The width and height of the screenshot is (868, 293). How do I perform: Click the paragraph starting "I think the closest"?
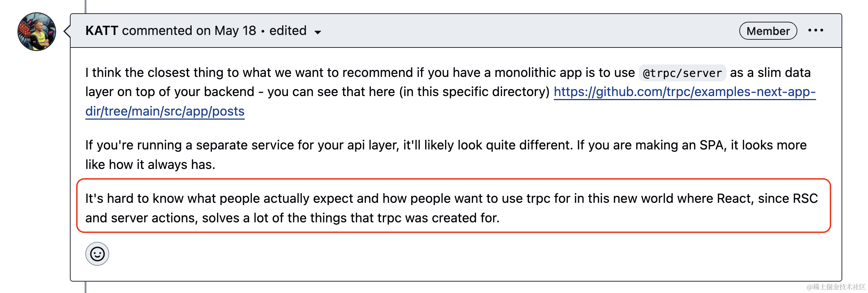click(451, 92)
